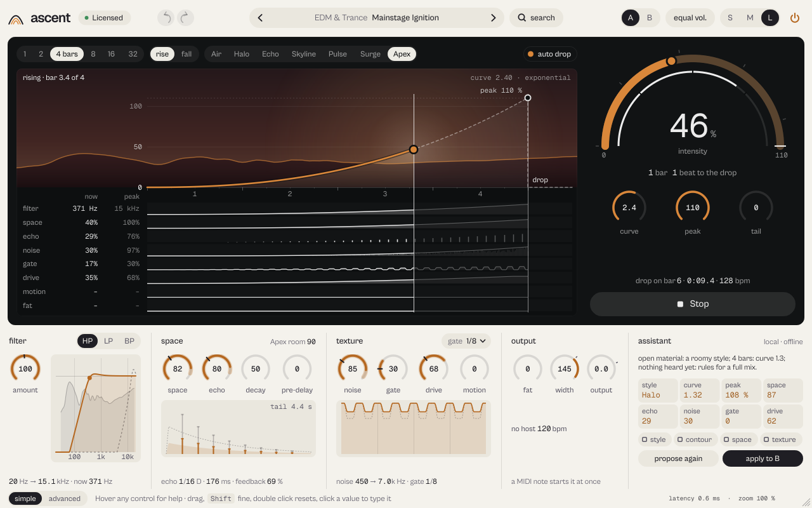812x508 pixels.
Task: Select the BP filter type
Action: [x=129, y=341]
